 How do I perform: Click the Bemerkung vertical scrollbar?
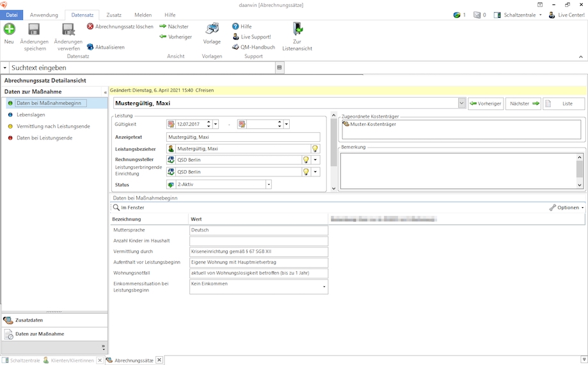click(x=580, y=171)
